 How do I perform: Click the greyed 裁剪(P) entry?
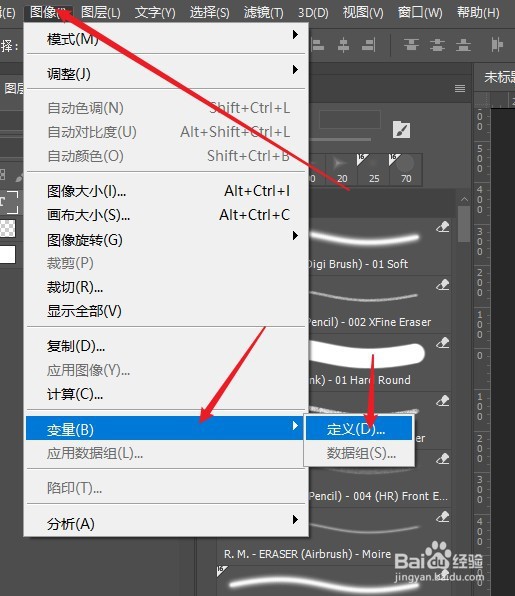coord(167,263)
